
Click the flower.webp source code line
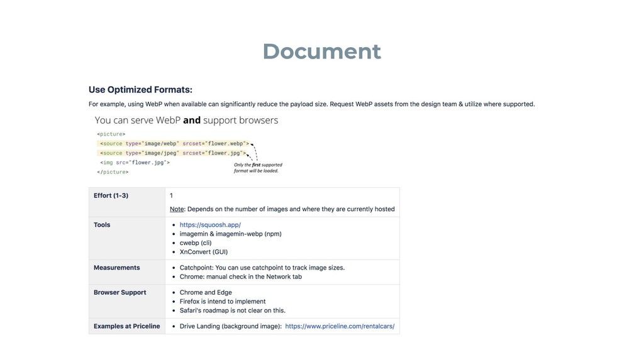pos(174,144)
